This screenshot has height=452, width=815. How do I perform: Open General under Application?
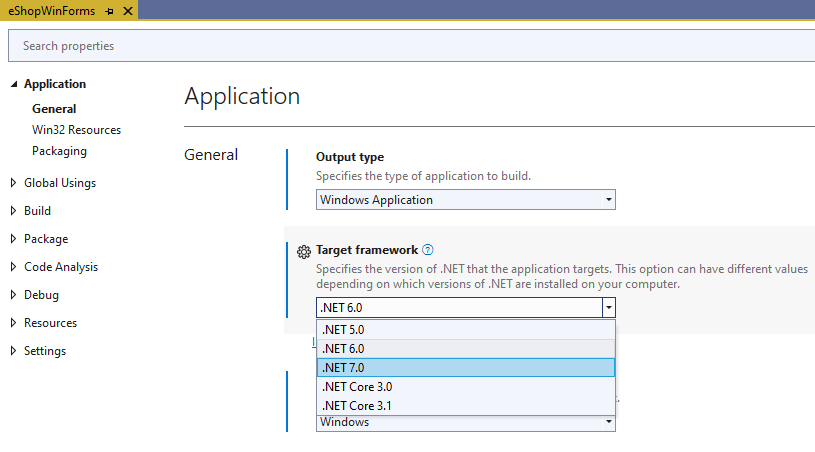pos(54,109)
